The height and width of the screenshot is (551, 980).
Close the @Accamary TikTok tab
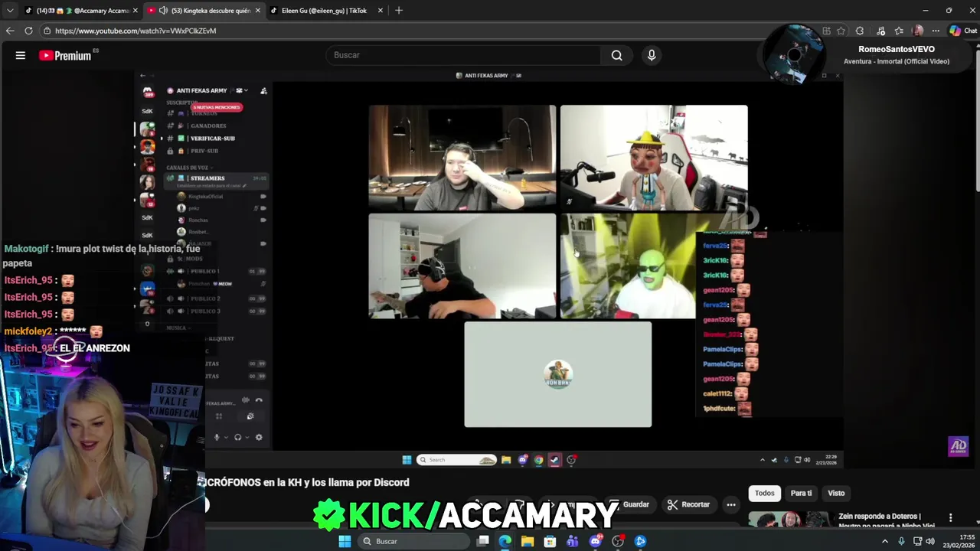coord(136,11)
